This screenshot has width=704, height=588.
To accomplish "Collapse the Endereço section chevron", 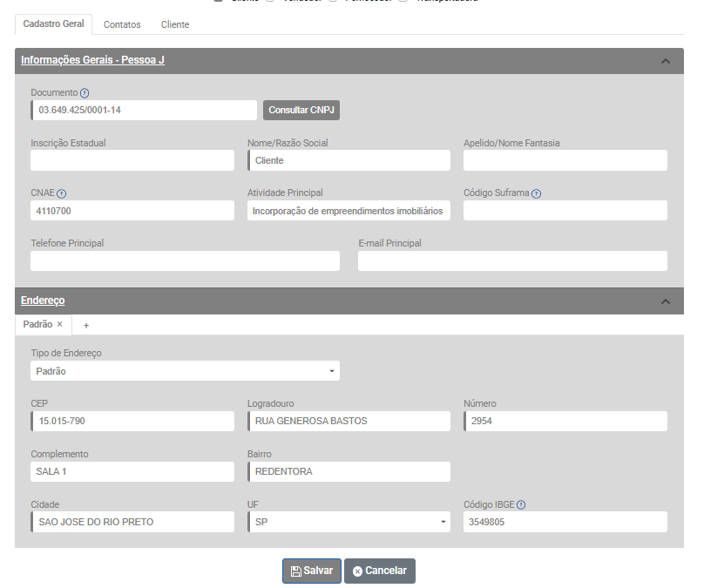I will 666,301.
